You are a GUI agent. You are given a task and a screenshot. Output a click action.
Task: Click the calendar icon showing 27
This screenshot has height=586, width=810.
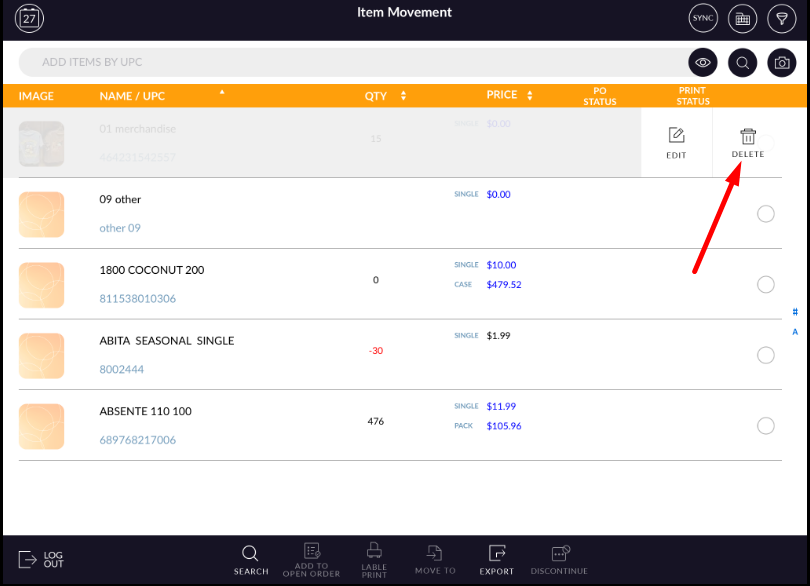pos(30,18)
